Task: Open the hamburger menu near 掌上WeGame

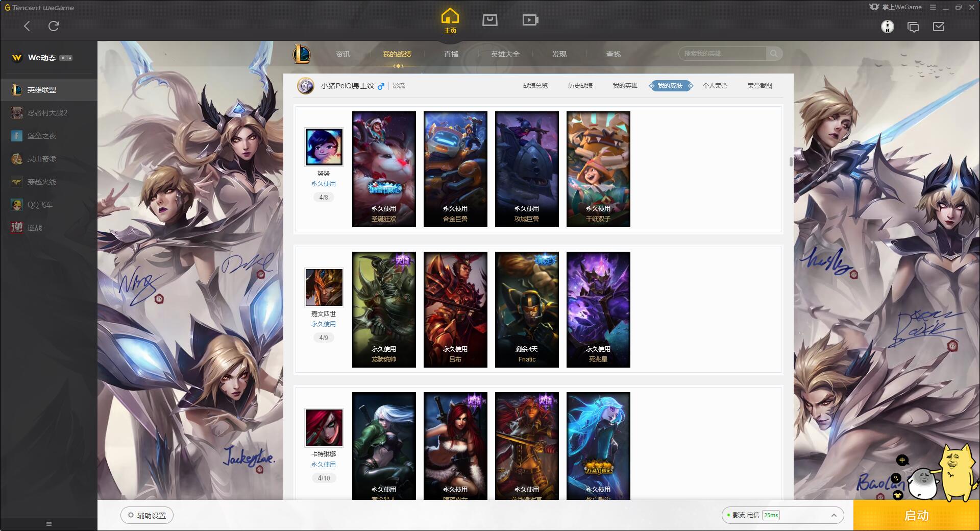Action: point(933,7)
